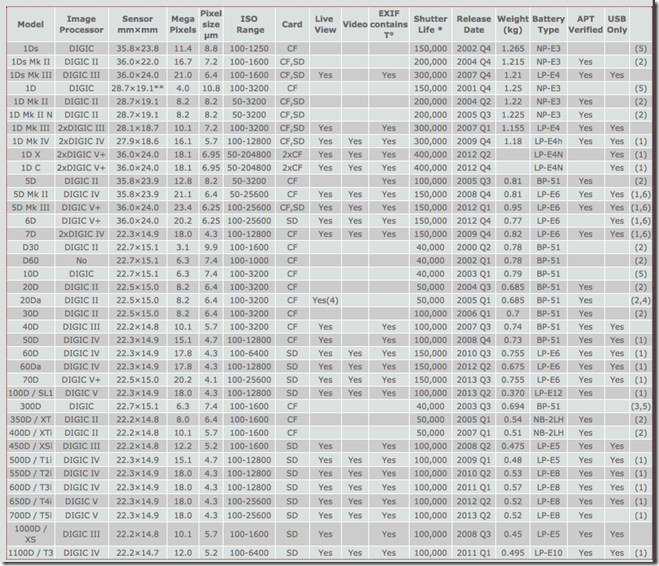Click the 100-1000 ISO range cell
The image size is (659, 566).
pyautogui.click(x=249, y=261)
